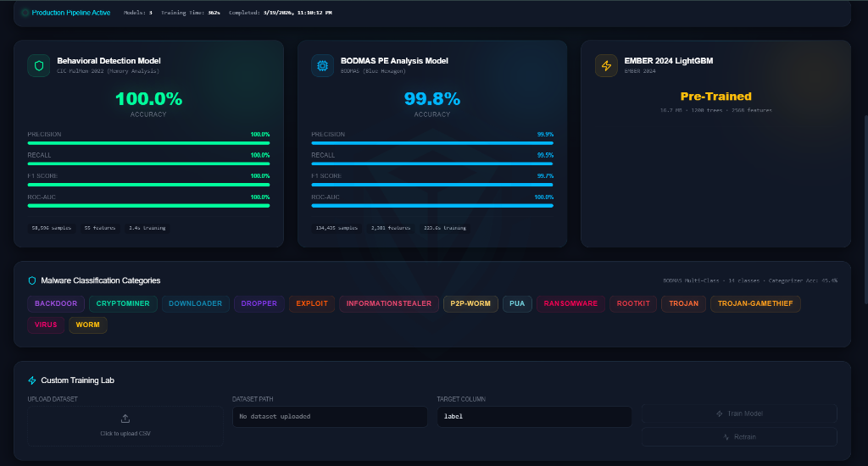Select the VIRUS category tag
868x466 pixels.
pyautogui.click(x=46, y=325)
